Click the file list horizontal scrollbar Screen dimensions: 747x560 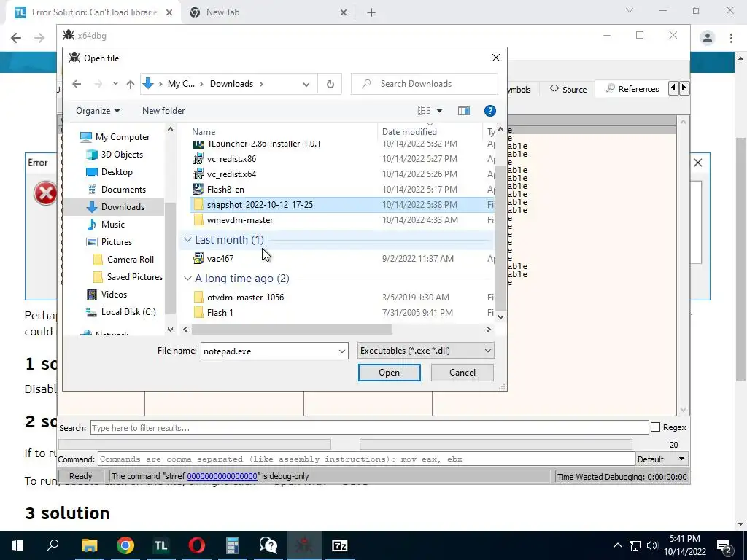click(x=292, y=329)
